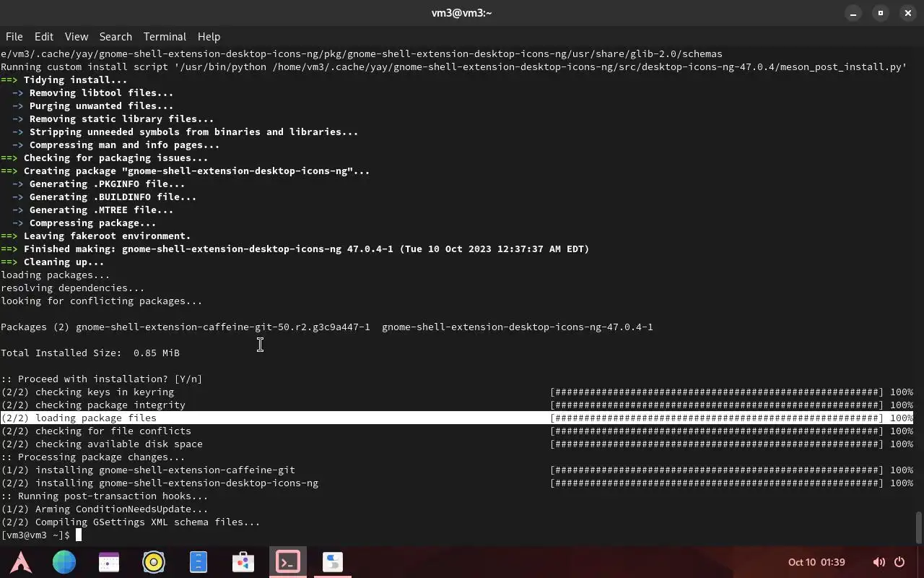Click 'gnome-shell-extension-desktop-icons-ng-47.0.4-1' in Packages line
Screen dimensions: 924x578
[518, 327]
